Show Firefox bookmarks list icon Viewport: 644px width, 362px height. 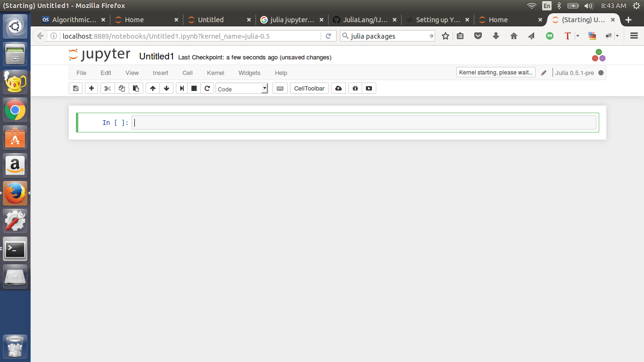click(x=461, y=36)
